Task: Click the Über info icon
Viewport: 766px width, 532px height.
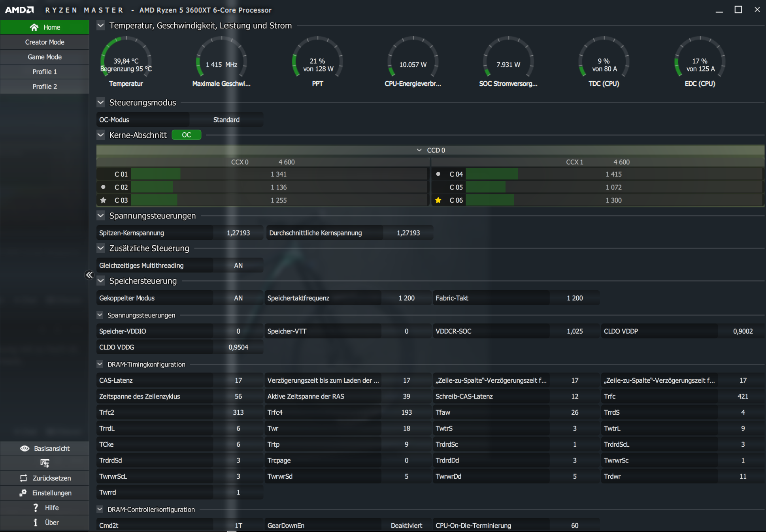Action: click(x=36, y=523)
